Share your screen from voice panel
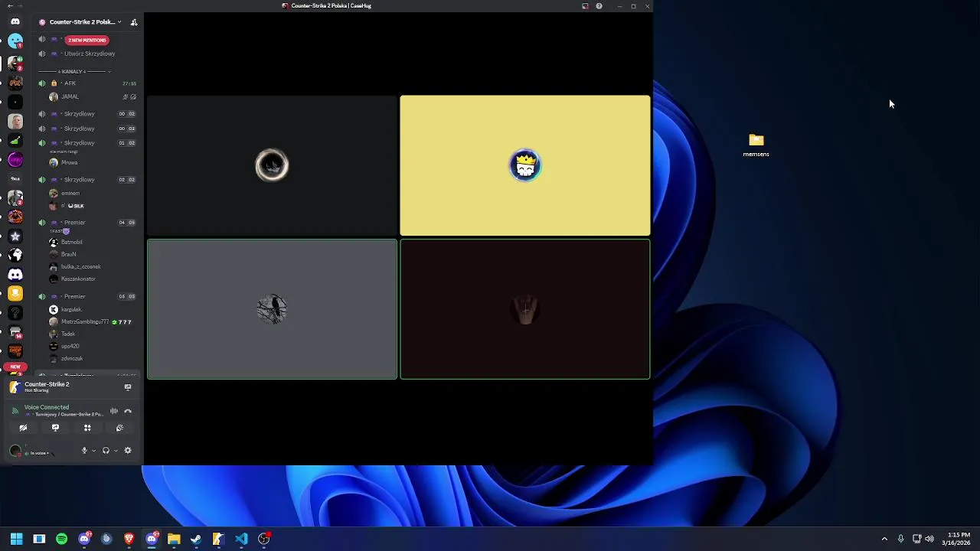980x551 pixels. 55,428
